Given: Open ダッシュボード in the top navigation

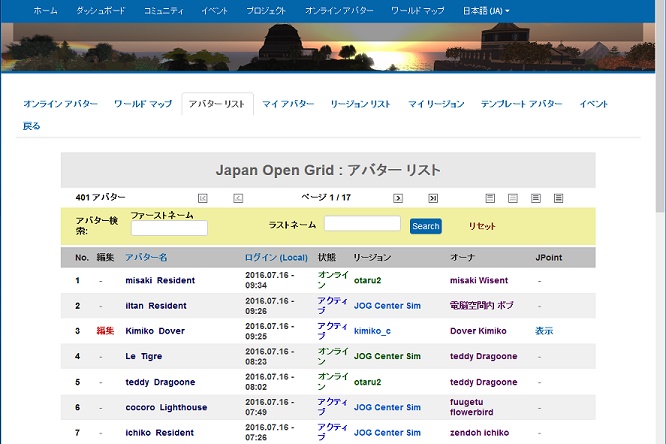Looking at the screenshot, I should 101,11.
